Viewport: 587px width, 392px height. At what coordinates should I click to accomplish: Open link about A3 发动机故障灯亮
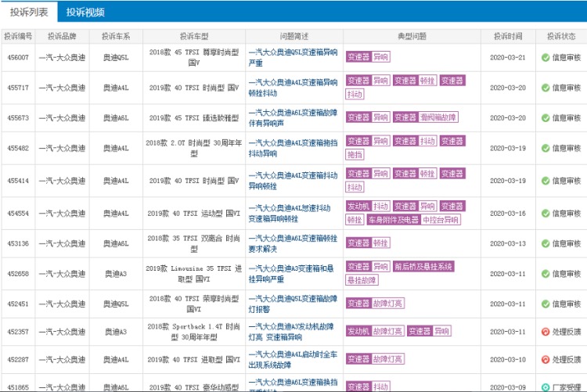pyautogui.click(x=293, y=331)
